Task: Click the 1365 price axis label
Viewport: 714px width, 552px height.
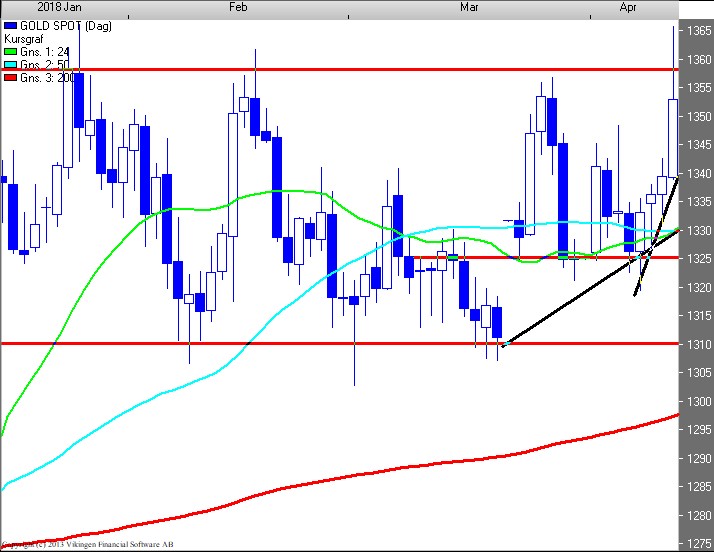Action: coord(698,31)
